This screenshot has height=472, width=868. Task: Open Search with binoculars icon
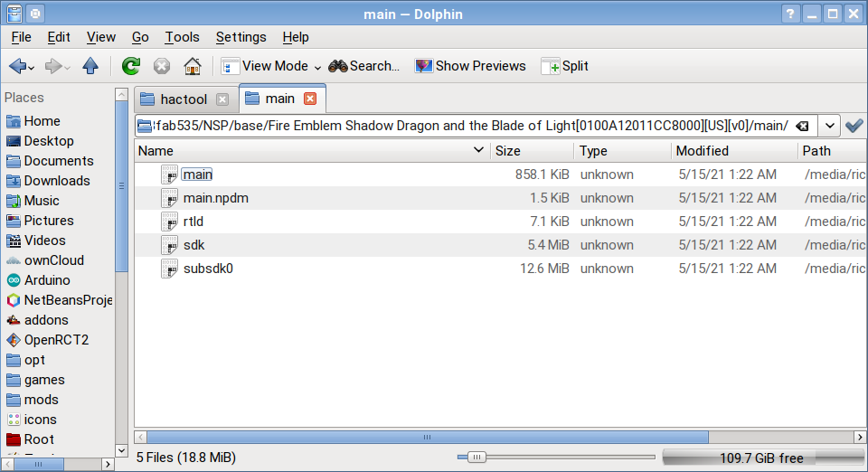click(x=363, y=66)
